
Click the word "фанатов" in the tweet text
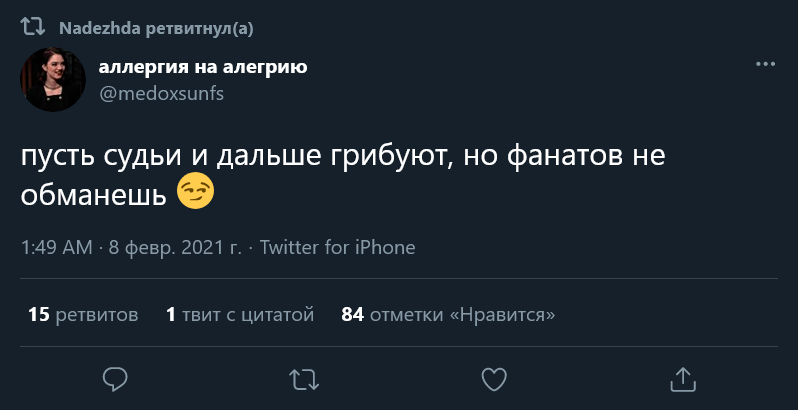pyautogui.click(x=569, y=158)
